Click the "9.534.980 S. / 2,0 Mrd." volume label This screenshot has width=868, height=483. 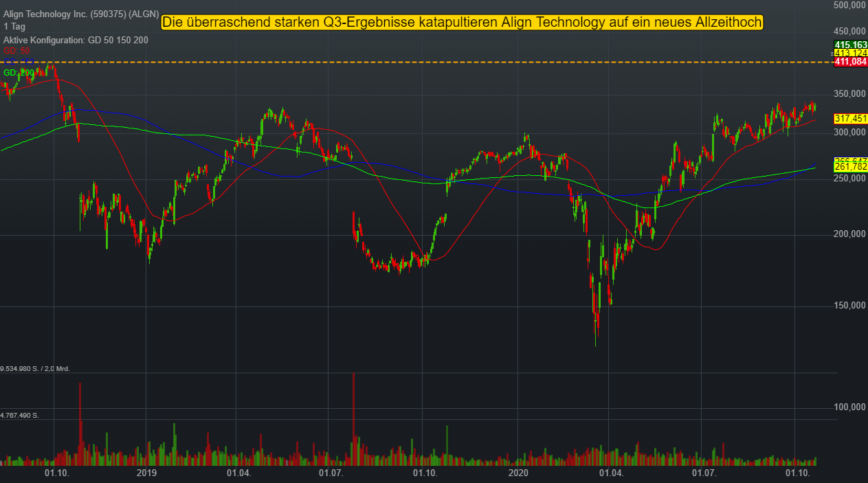pyautogui.click(x=35, y=369)
